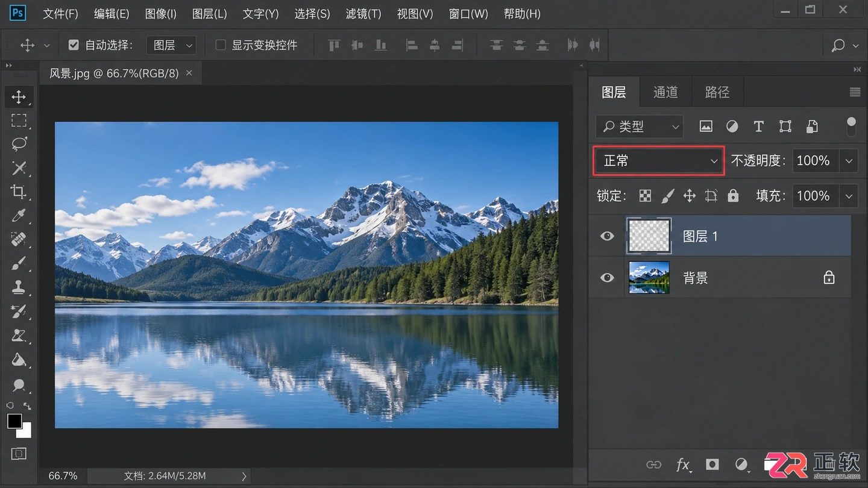Image resolution: width=868 pixels, height=488 pixels.
Task: Toggle the 自动选择 checkbox
Action: [74, 45]
